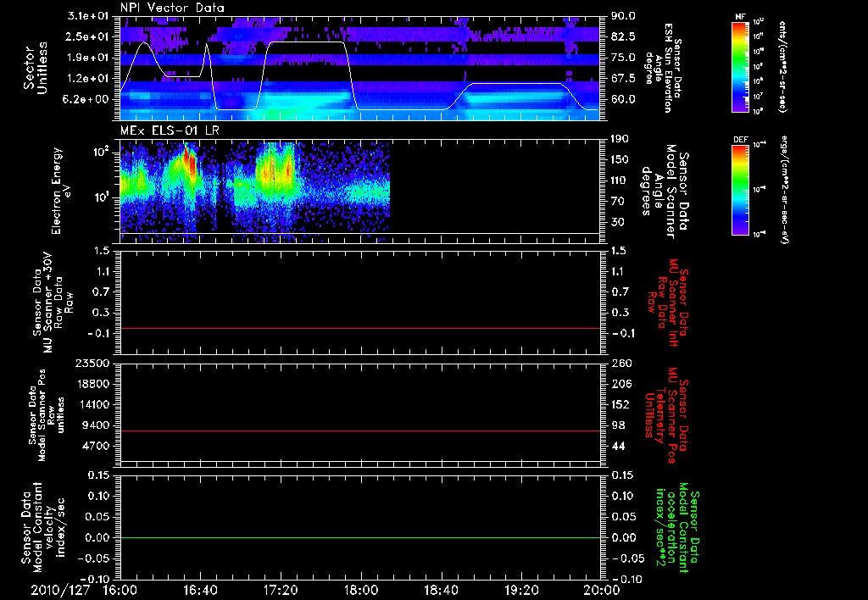This screenshot has width=868, height=600.
Task: Click the green 'Model Constant acceleration' label
Action: [x=676, y=529]
